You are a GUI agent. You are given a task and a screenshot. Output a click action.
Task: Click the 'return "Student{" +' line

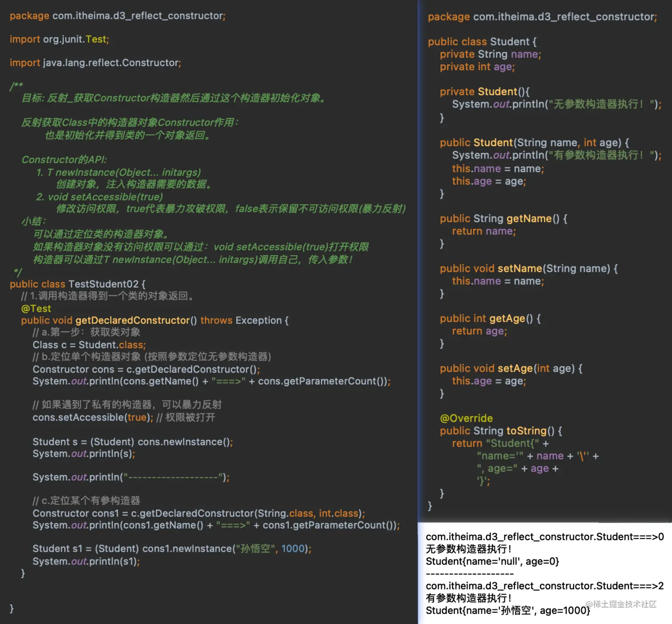(x=500, y=443)
